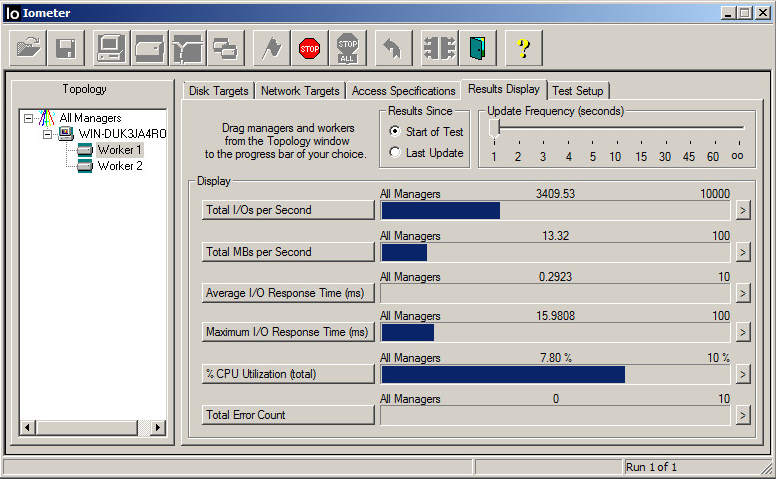Expand Total Error Count details arrow
Viewport: 776px width, 479px height.
(x=742, y=416)
